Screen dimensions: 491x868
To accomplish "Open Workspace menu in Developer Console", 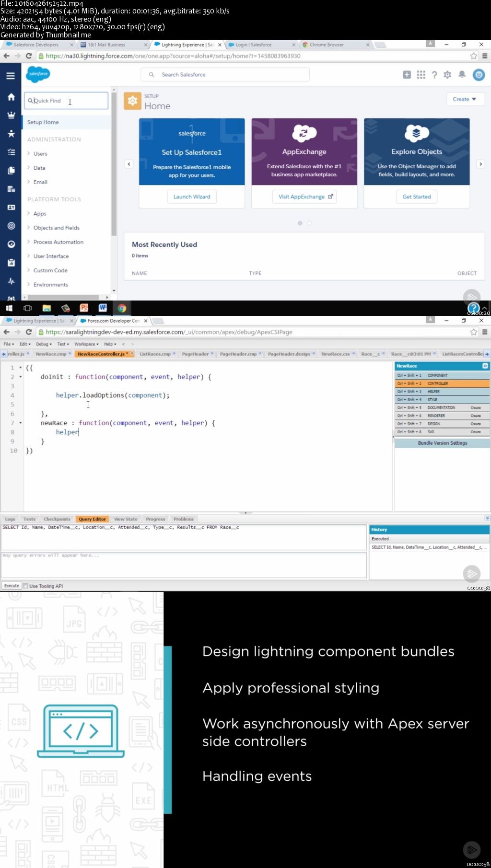I will [x=86, y=344].
